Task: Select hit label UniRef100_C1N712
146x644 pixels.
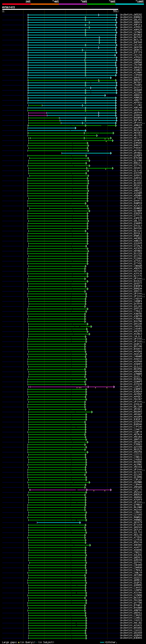Action: (131, 387)
